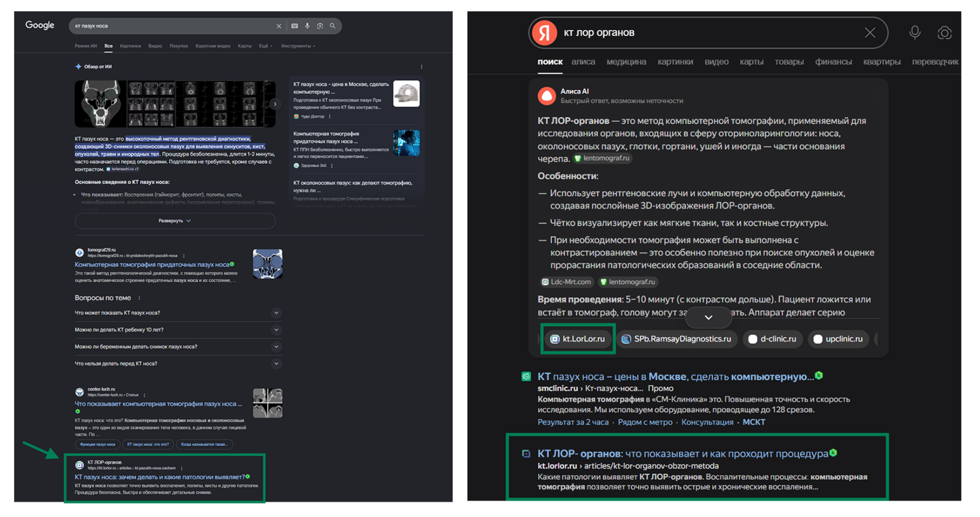Open the three-dot menu next to Чудо Доктор
The image size is (980, 517).
[330, 117]
